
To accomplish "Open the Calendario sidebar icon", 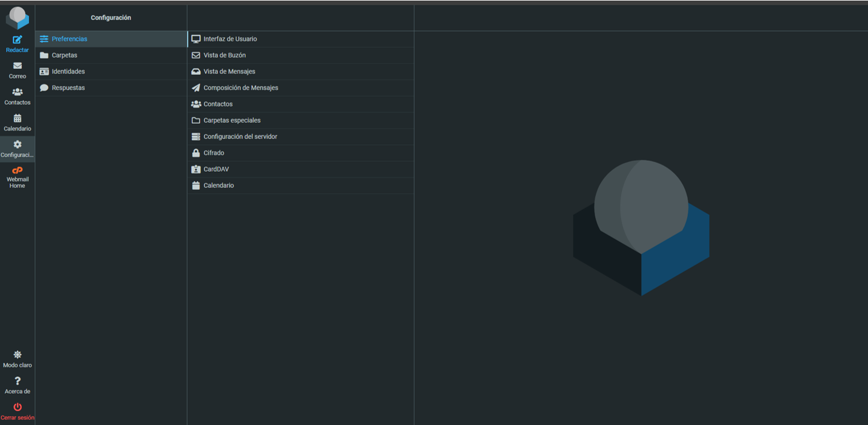I will 18,118.
